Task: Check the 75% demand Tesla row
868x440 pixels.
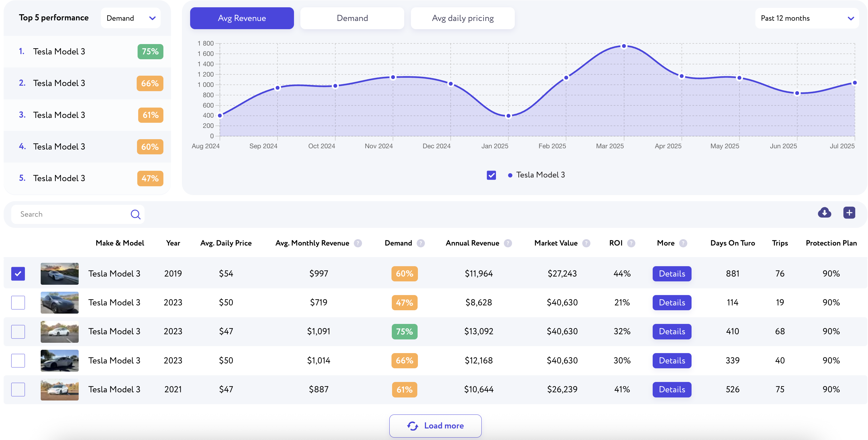Action: pos(18,332)
